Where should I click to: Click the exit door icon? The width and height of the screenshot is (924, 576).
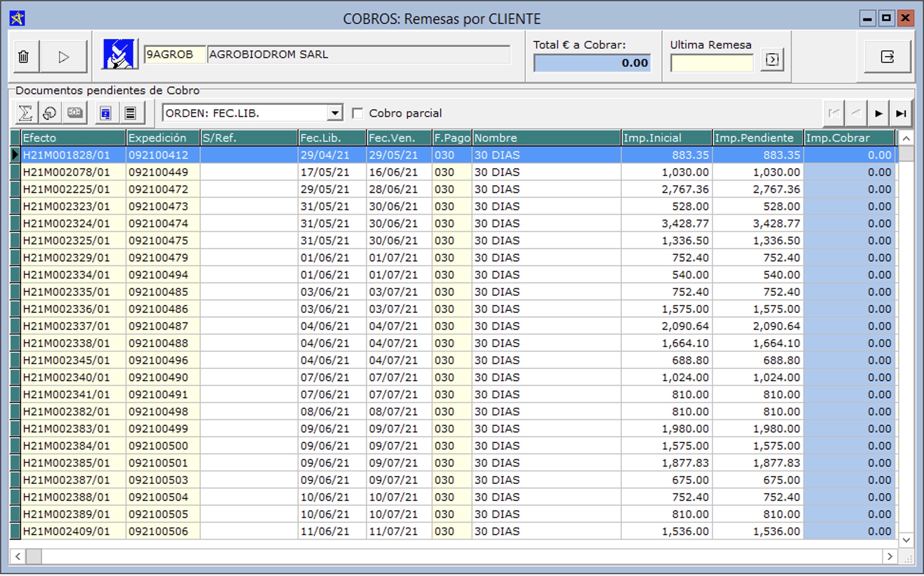pos(887,57)
